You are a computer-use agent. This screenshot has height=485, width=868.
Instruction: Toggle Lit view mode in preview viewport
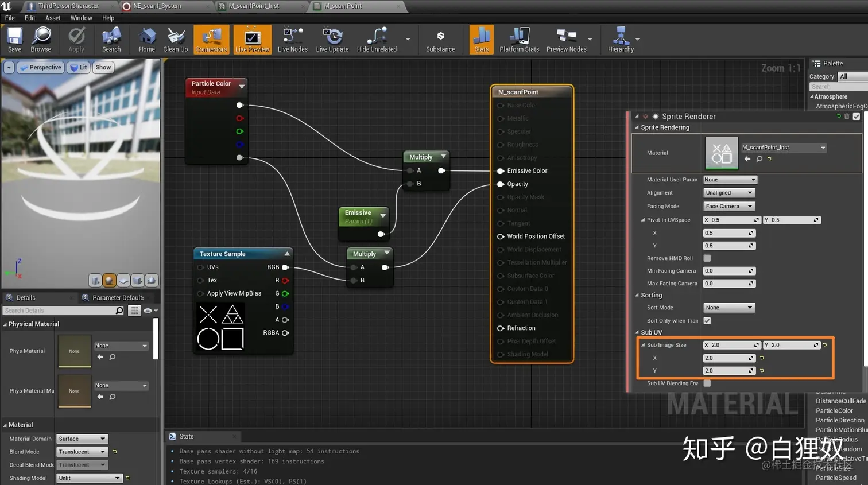click(x=78, y=67)
